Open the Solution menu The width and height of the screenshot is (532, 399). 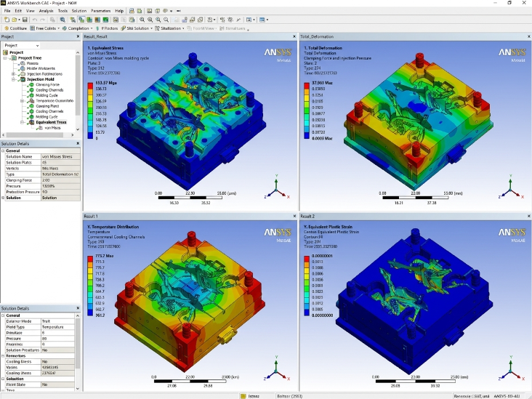pos(79,11)
